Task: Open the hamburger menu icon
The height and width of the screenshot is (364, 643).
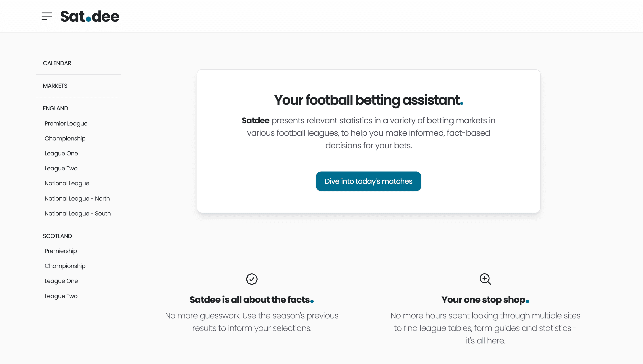Action: point(47,16)
